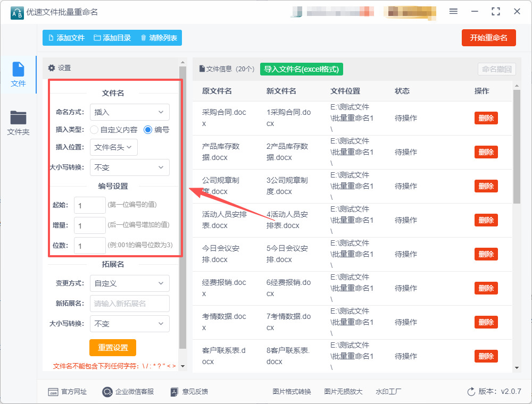Click 导入文件名(excel格式) button
Viewport: 532px width, 404px height.
302,69
